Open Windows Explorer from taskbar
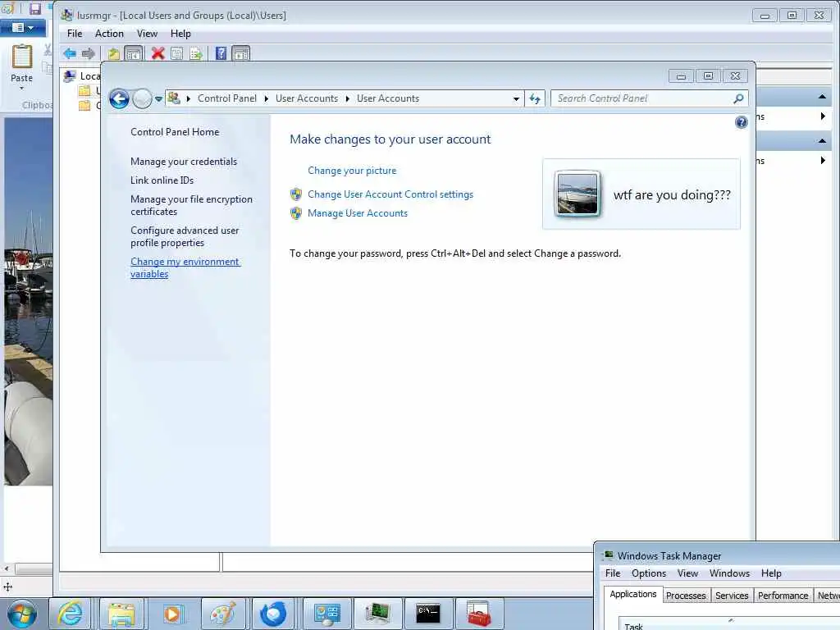Viewport: 840px width, 630px height. tap(121, 614)
